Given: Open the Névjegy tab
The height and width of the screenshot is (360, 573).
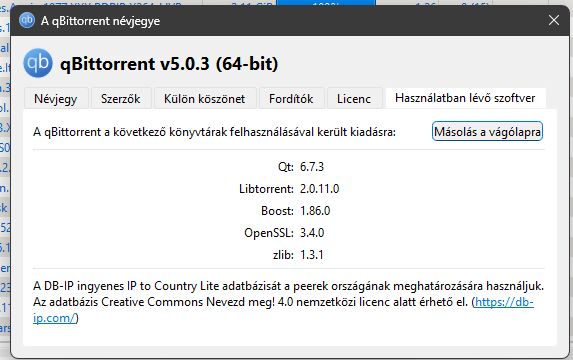Looking at the screenshot, I should tap(56, 99).
